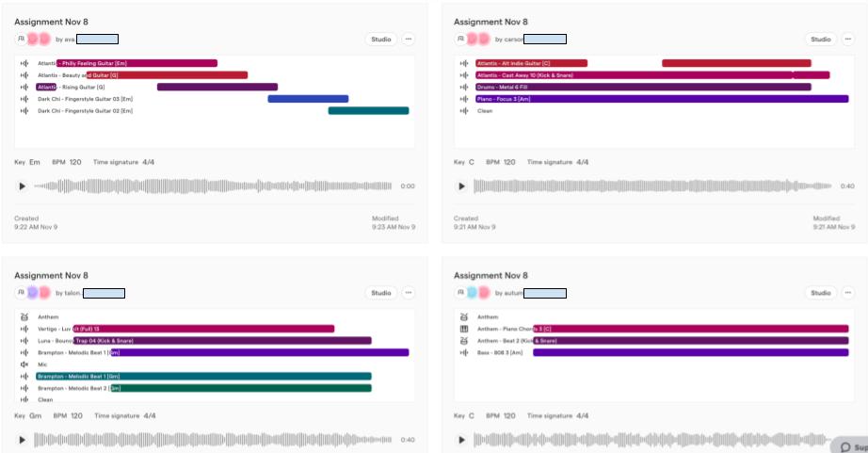Click audio icon for Luna - Bouncy Trap 04
This screenshot has width=868, height=453.
pos(24,341)
